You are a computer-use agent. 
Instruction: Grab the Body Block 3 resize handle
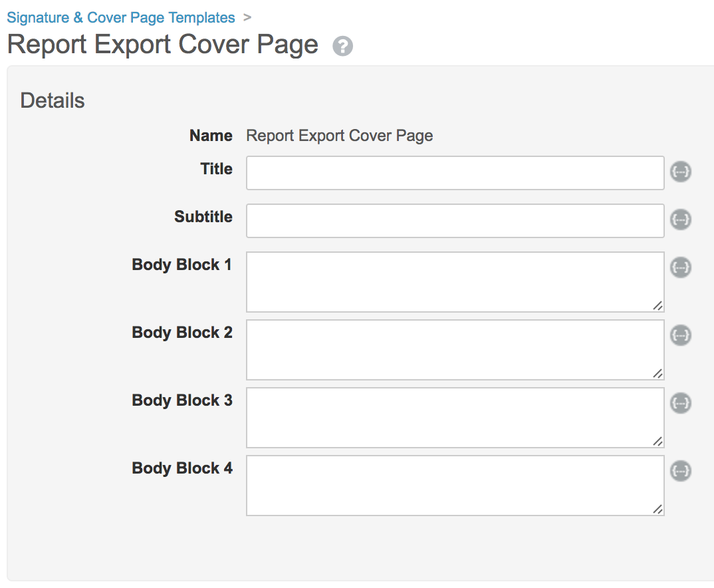pos(657,441)
